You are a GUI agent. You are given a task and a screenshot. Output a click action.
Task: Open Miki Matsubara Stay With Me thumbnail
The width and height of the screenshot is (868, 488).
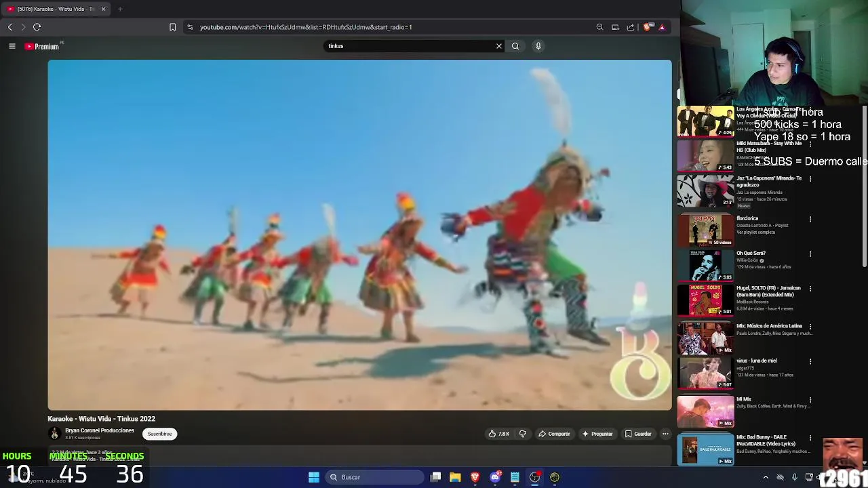tap(705, 156)
